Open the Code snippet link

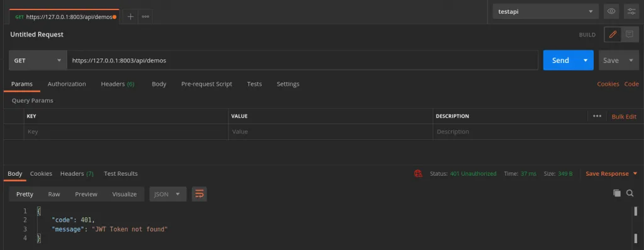631,84
